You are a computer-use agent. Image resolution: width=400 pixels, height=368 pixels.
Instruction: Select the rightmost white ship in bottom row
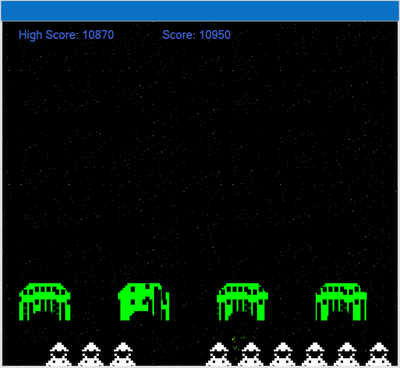click(x=379, y=354)
